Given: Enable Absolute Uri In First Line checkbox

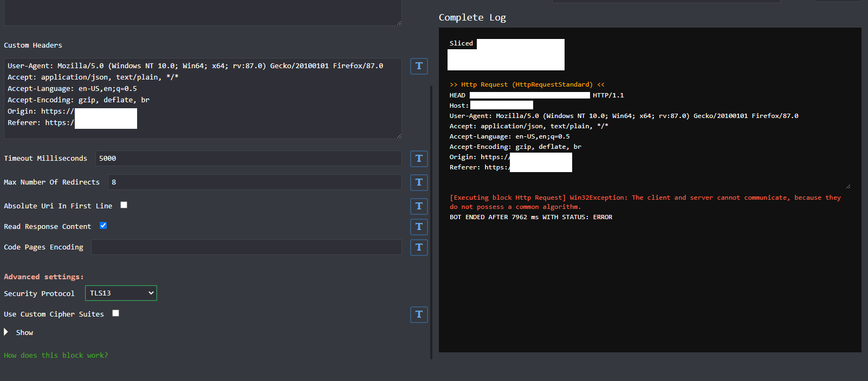Looking at the screenshot, I should tap(124, 205).
